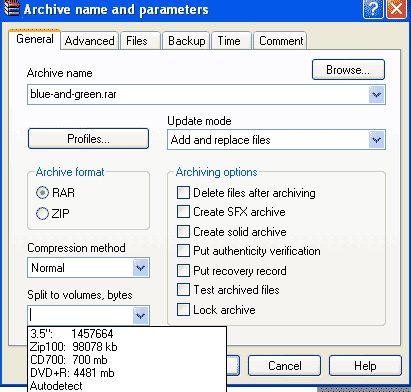Enable Test archived files checkbox

click(x=183, y=290)
